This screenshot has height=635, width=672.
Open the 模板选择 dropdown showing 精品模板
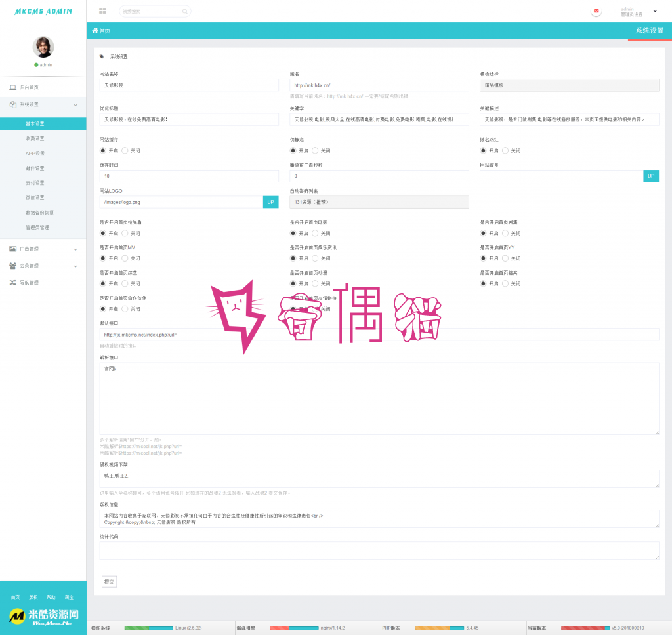(569, 85)
